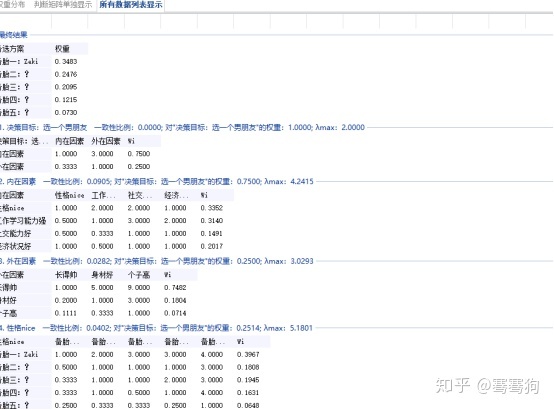Select Wi value 0.1808 in the 性格nice table
This screenshot has width=554, height=410.
click(x=248, y=367)
